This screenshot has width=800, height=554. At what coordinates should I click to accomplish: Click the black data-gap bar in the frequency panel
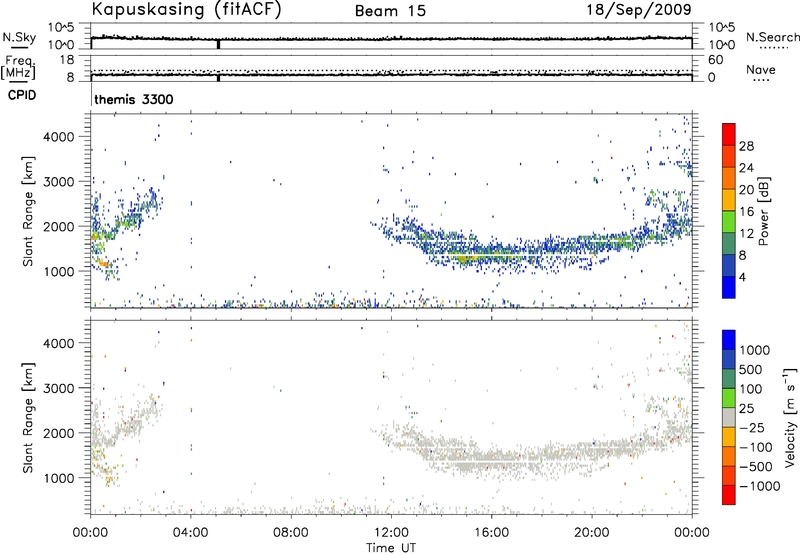click(218, 78)
